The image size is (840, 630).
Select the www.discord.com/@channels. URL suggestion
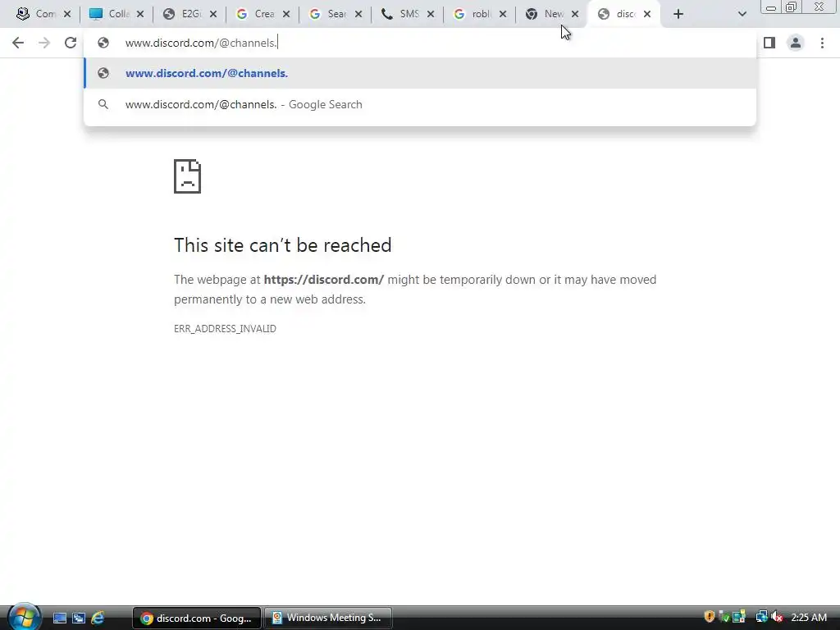click(x=420, y=73)
